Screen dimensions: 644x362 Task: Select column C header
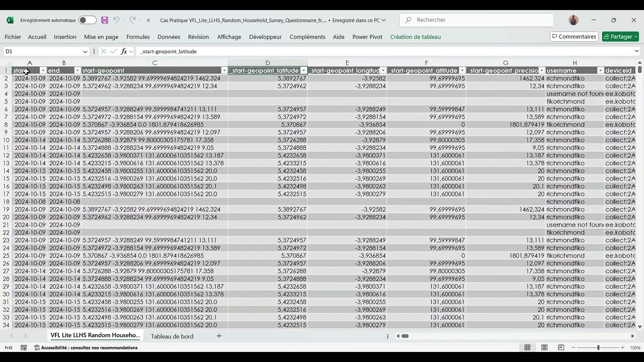[x=154, y=63]
